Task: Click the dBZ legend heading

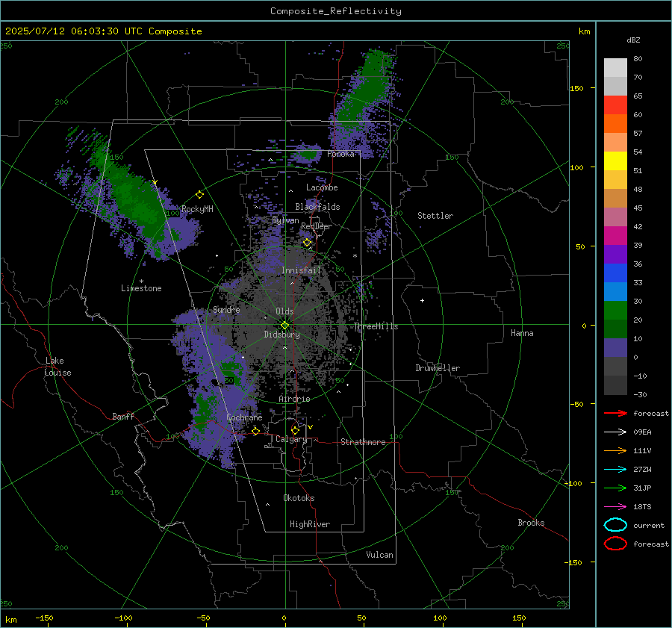Action: [633, 40]
